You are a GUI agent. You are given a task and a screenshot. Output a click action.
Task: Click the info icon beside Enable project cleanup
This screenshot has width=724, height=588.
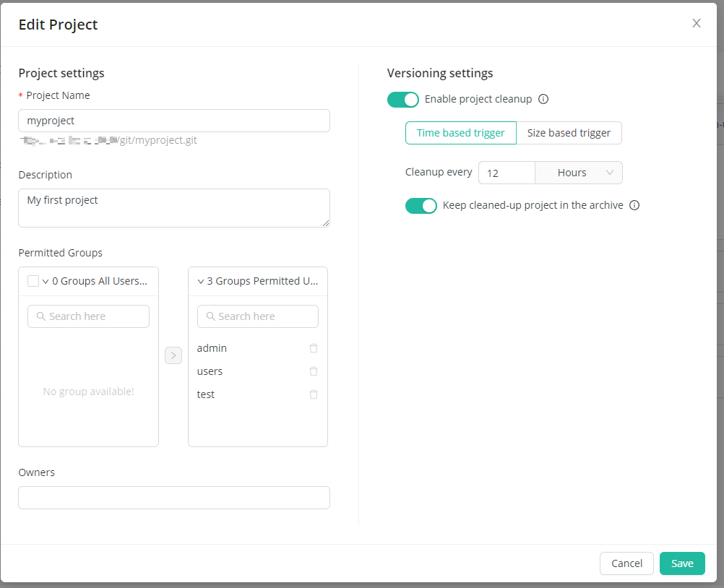pos(543,99)
